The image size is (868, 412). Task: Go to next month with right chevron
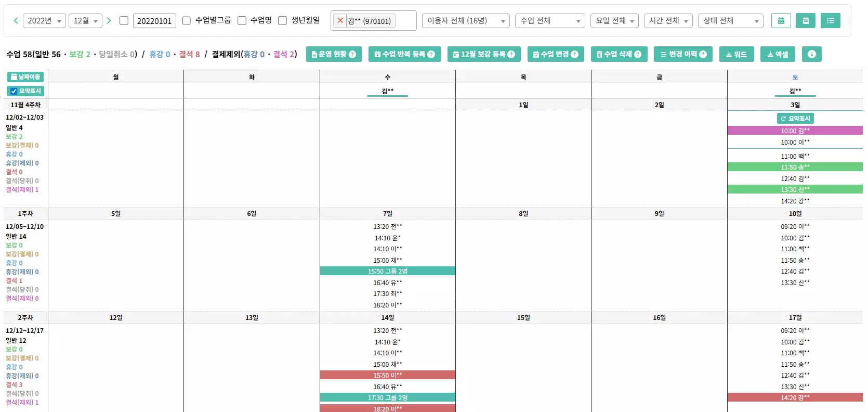click(x=109, y=21)
